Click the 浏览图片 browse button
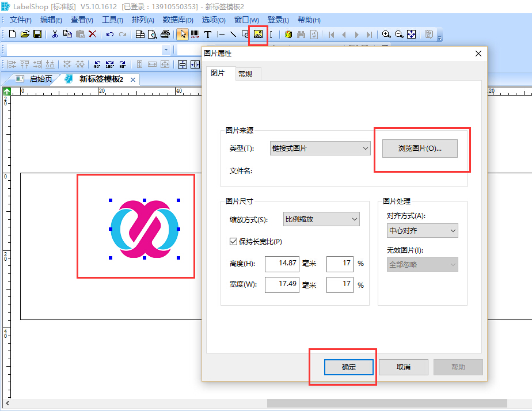Image resolution: width=532 pixels, height=411 pixels. (x=420, y=149)
